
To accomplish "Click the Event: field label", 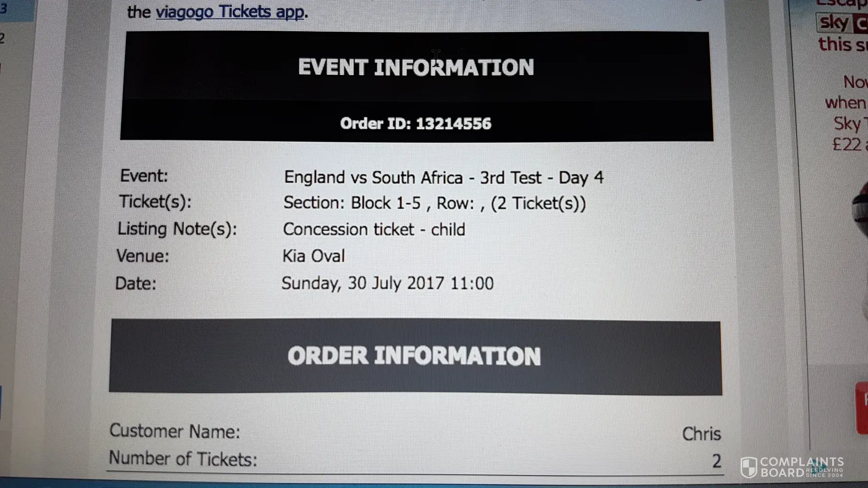I will point(144,176).
